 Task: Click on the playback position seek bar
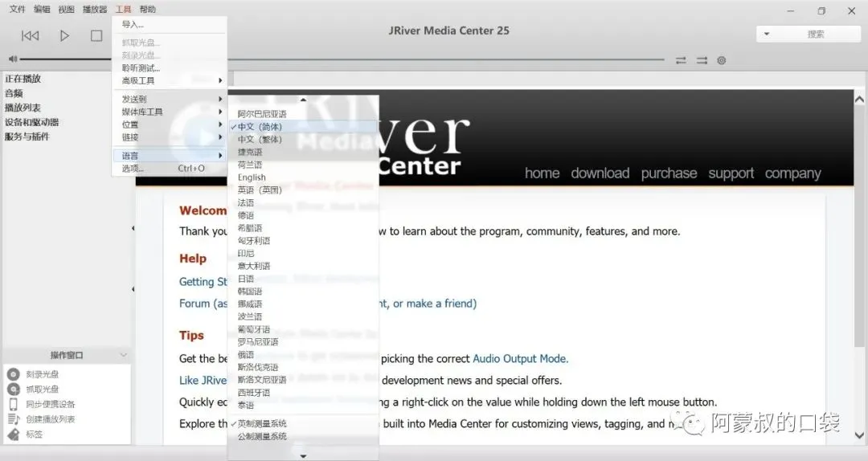point(445,59)
